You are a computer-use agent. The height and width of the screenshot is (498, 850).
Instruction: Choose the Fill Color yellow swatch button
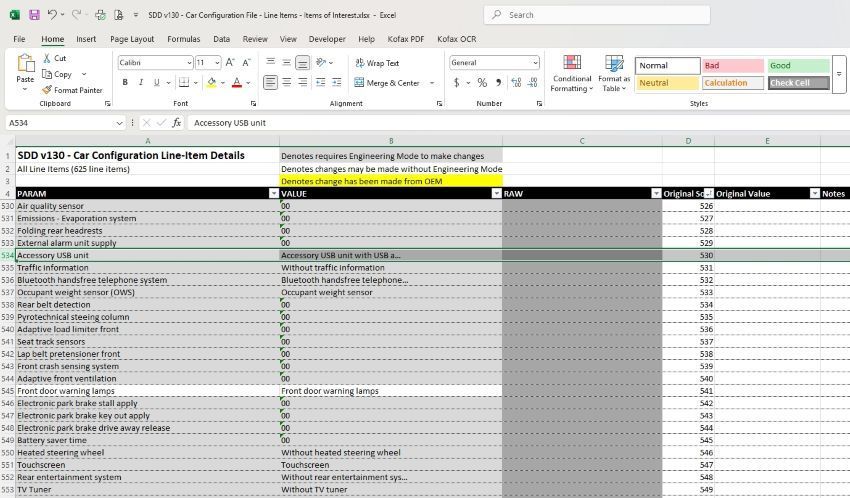(212, 83)
